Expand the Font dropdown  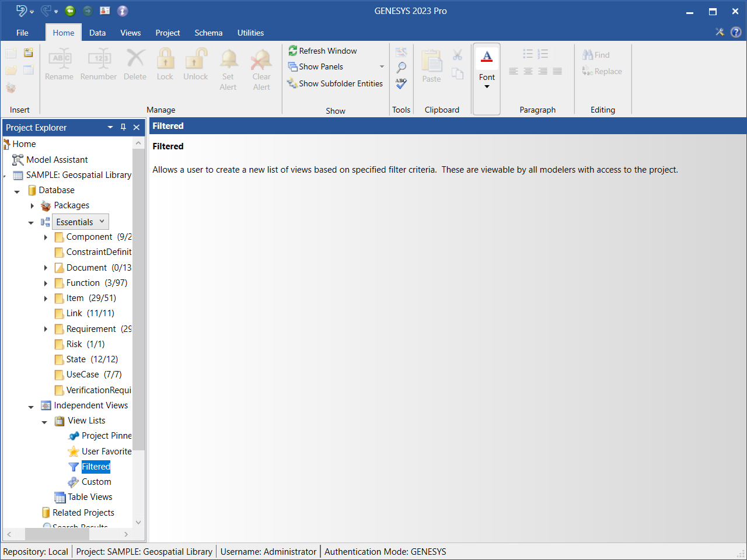487,86
